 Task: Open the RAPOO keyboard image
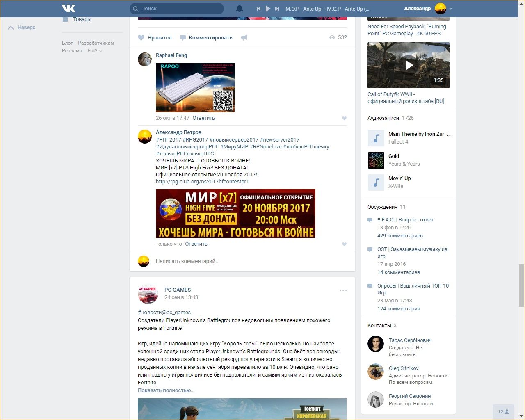point(195,88)
